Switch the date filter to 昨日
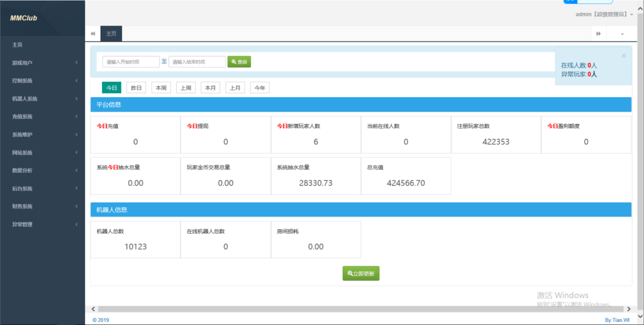644x325 pixels. 136,88
